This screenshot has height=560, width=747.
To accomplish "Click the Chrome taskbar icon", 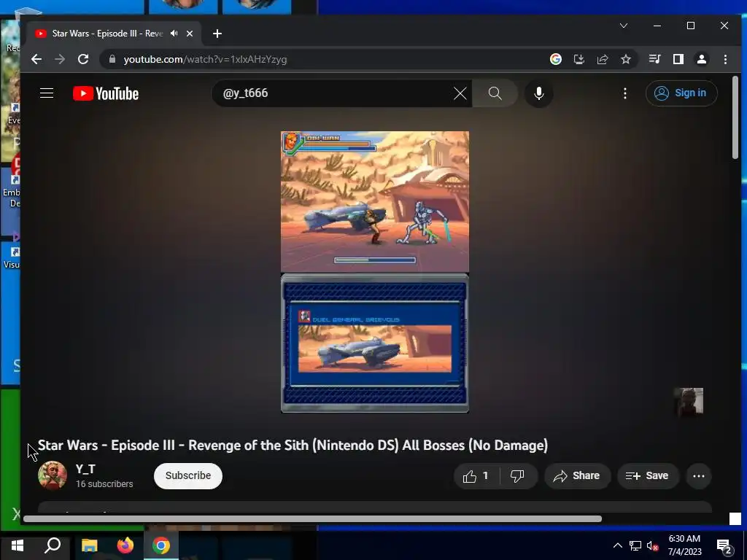I will [161, 545].
